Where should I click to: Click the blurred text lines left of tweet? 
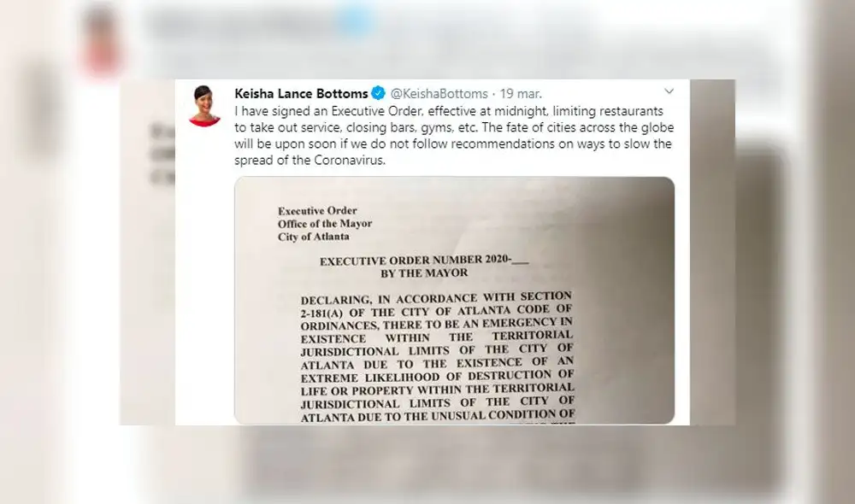pos(162,155)
